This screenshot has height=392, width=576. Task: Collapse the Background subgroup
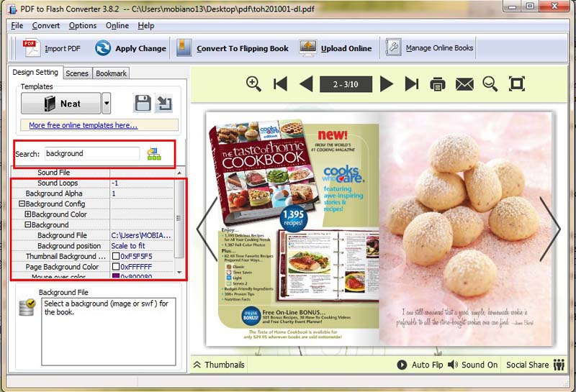pyautogui.click(x=27, y=224)
